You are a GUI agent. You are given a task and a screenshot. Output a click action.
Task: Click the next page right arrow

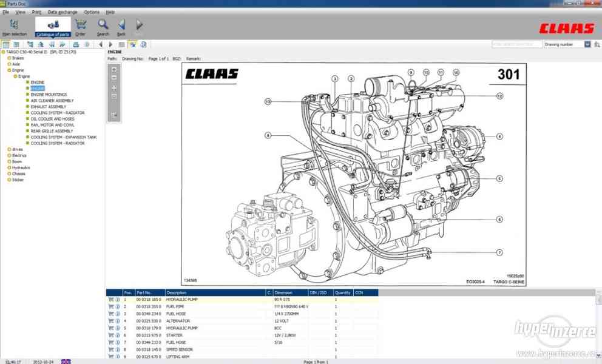(110, 44)
